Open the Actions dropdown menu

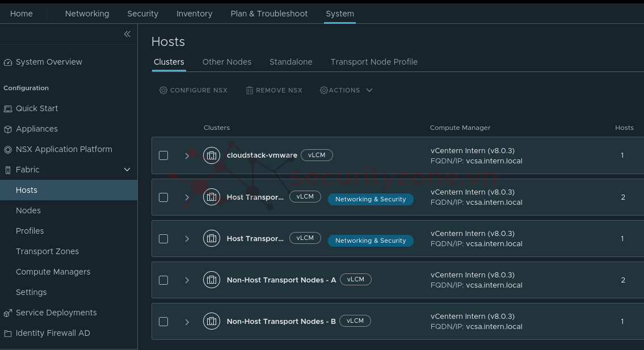346,90
